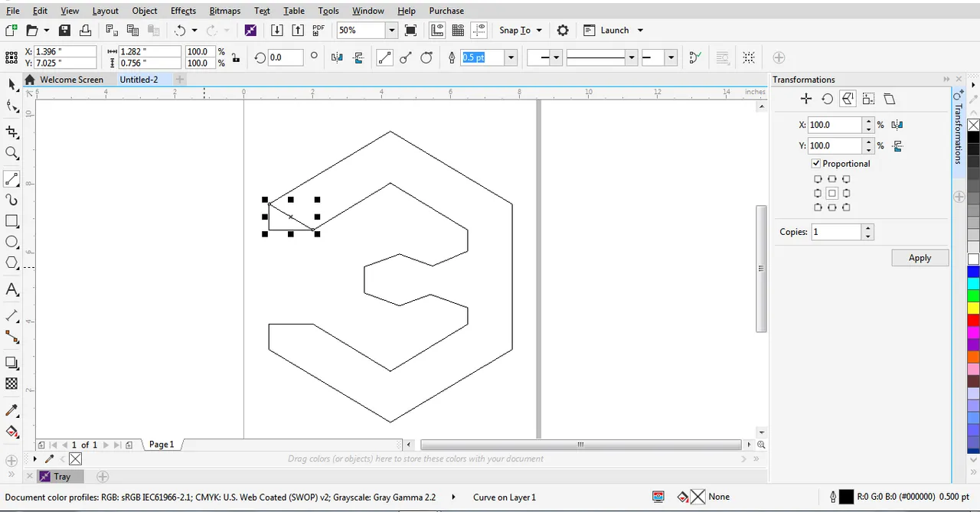The width and height of the screenshot is (980, 512).
Task: Click the Undo arrow icon
Action: click(180, 31)
